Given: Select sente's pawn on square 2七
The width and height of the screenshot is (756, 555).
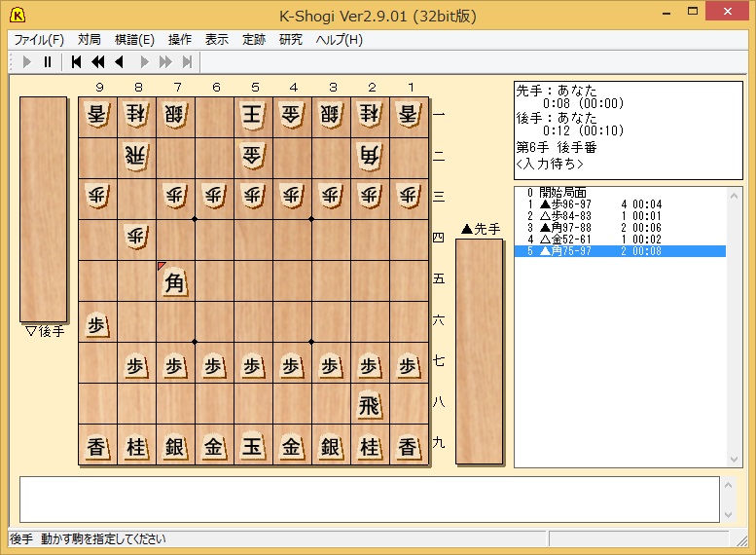Looking at the screenshot, I should pyautogui.click(x=371, y=363).
